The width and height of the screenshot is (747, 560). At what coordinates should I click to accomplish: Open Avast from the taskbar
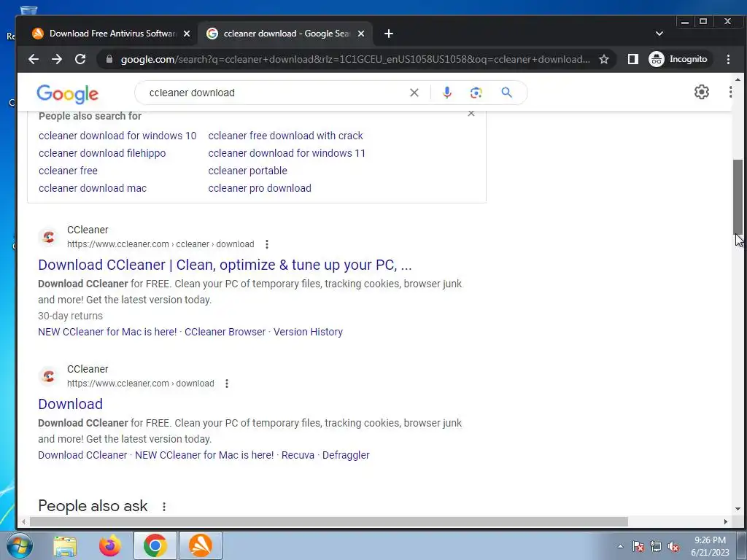[x=201, y=545]
